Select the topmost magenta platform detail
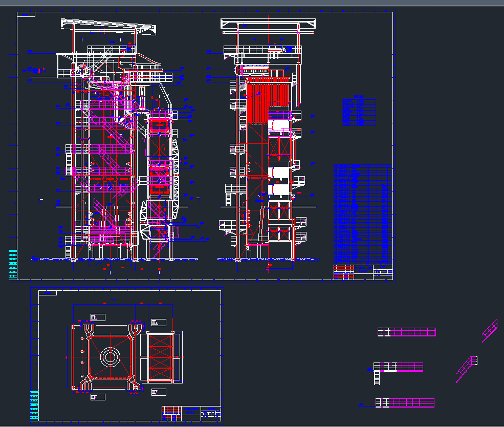Screen dimensions: 504x427 pyautogui.click(x=407, y=332)
